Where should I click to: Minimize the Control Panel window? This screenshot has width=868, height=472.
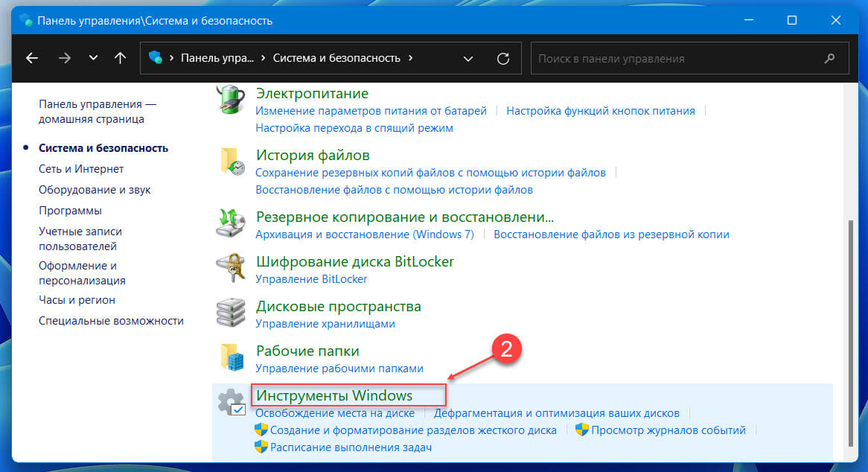pyautogui.click(x=748, y=21)
